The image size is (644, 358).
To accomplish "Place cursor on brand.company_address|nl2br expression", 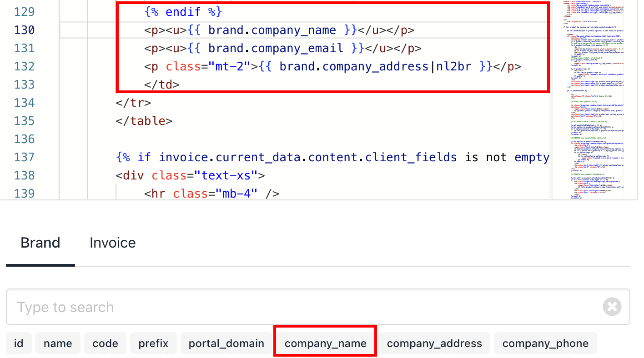I will point(375,67).
